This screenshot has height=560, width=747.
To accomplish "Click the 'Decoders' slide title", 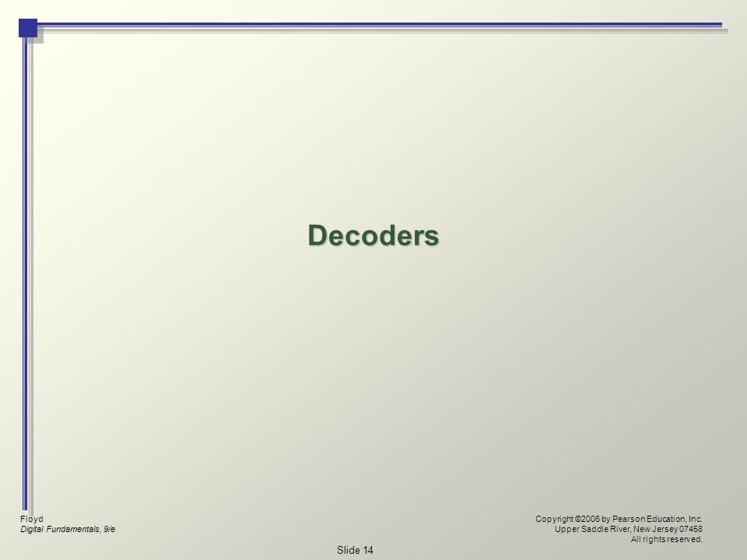I will 373,235.
